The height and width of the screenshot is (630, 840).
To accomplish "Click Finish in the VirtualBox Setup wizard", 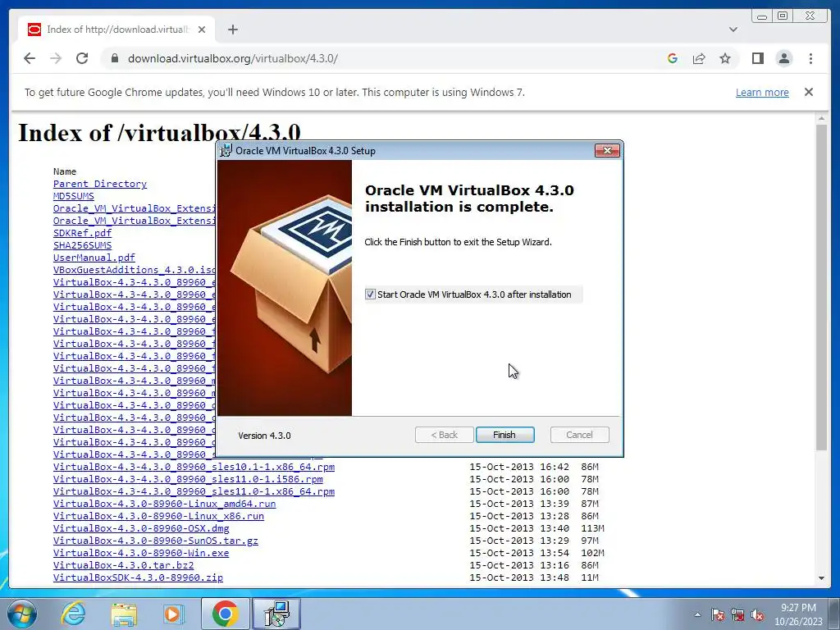I will tap(504, 435).
